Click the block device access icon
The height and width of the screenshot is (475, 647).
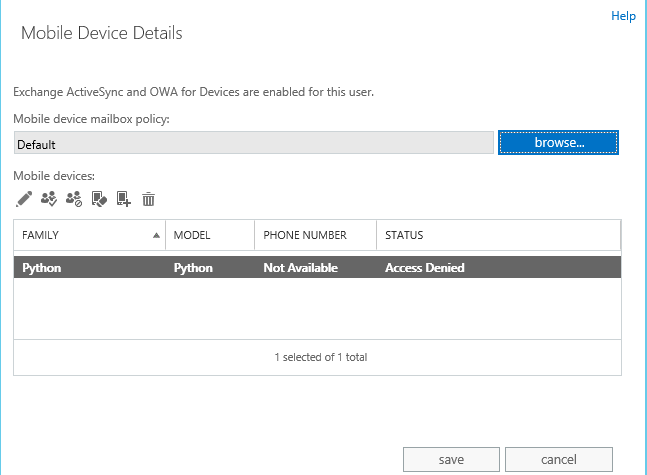coord(73,199)
